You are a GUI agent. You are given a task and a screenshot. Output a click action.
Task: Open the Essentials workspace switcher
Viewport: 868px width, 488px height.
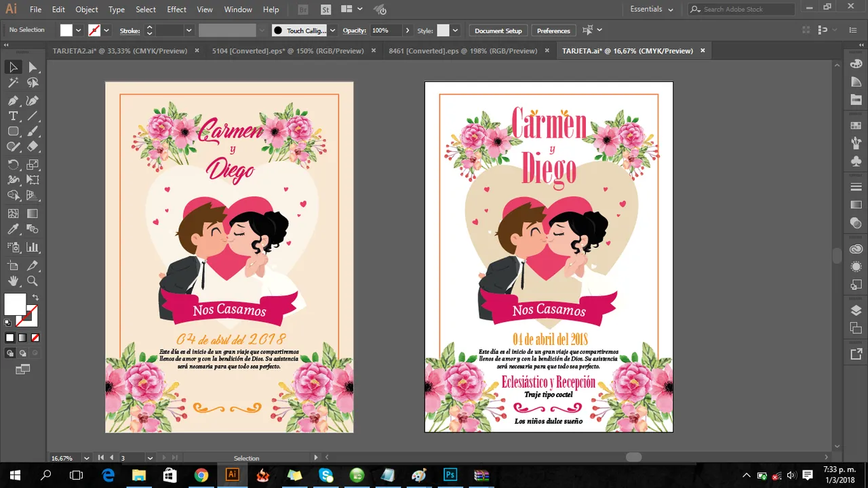tap(652, 9)
